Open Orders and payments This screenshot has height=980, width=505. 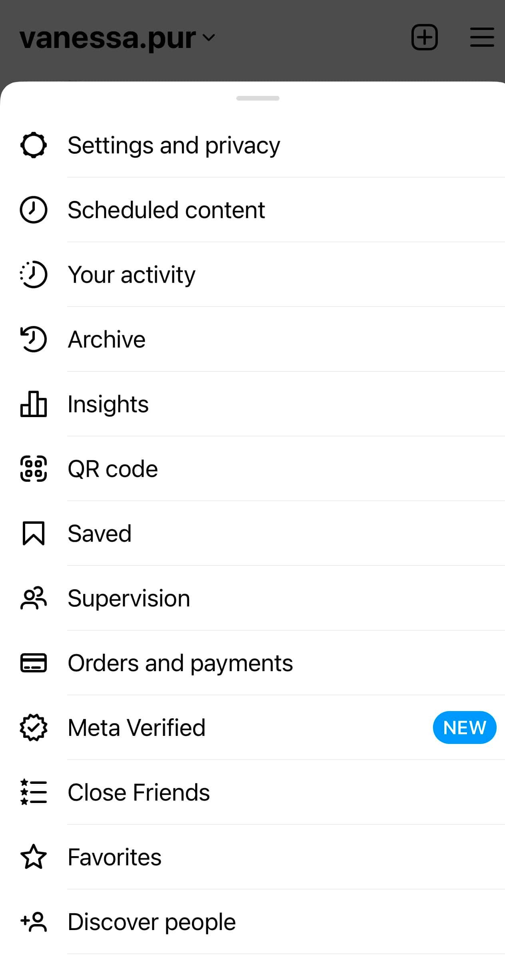(180, 663)
